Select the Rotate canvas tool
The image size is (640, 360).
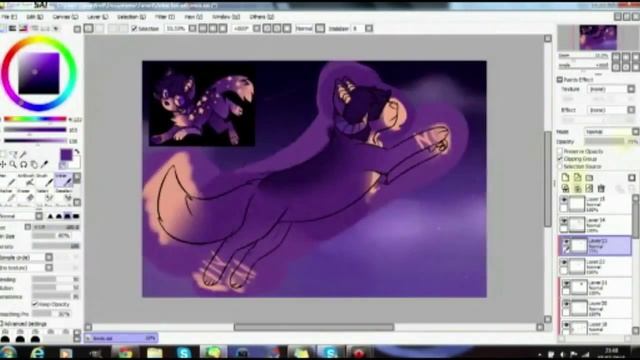(24, 164)
